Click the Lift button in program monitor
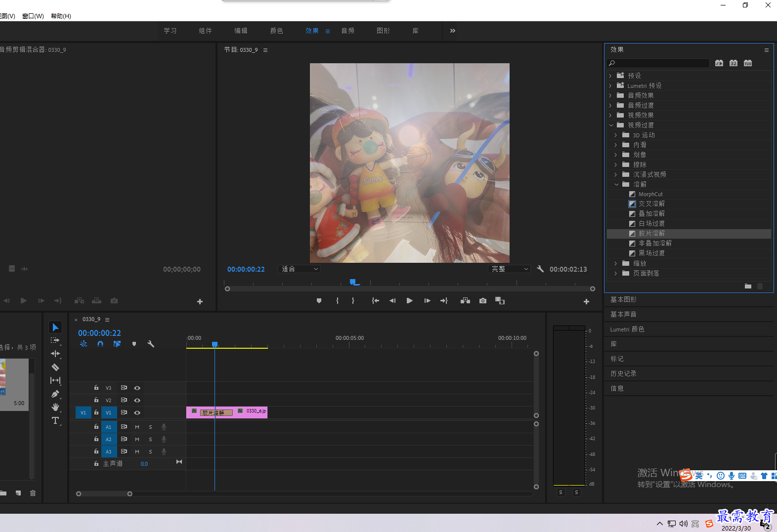 tap(465, 301)
